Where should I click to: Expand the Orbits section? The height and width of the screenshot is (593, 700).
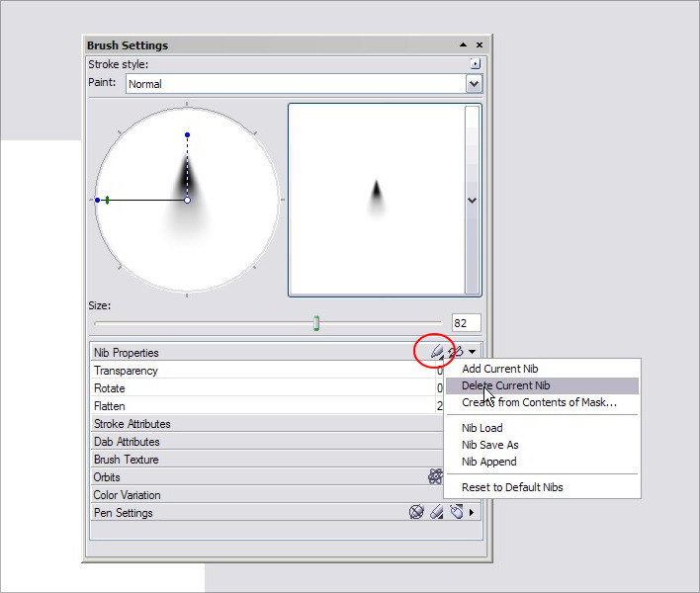(x=259, y=477)
